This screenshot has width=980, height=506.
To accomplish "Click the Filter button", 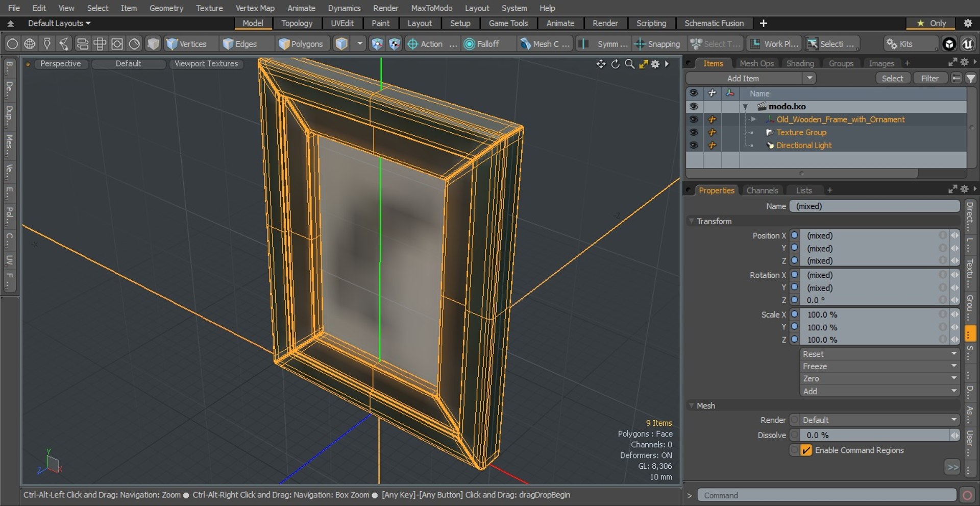I will (x=929, y=78).
